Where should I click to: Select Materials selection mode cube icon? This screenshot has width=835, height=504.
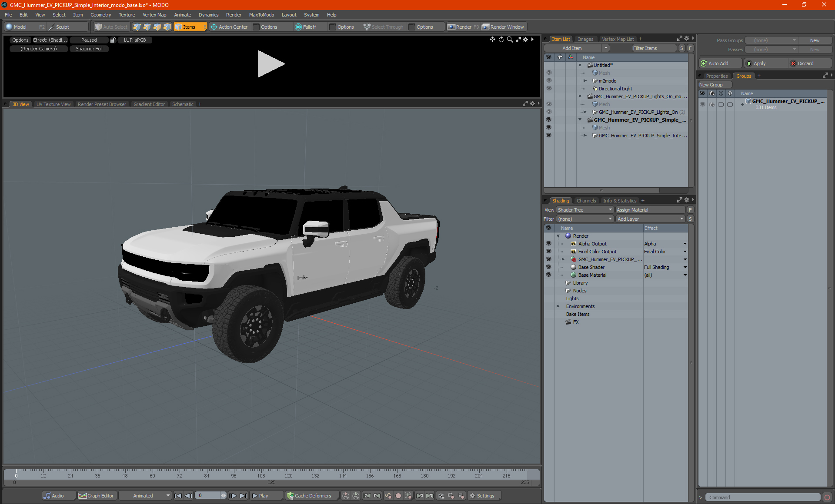coord(167,27)
